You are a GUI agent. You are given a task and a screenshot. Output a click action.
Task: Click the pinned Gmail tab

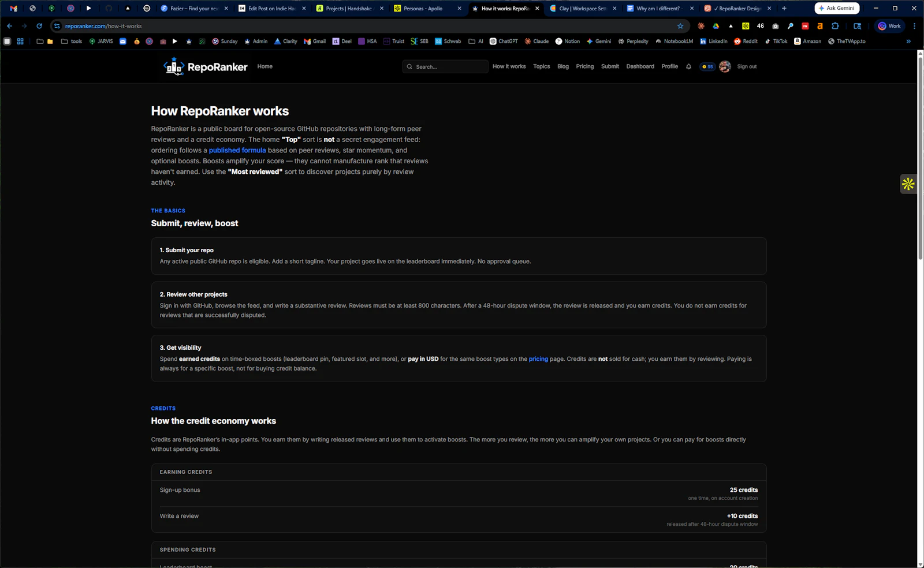click(x=14, y=9)
